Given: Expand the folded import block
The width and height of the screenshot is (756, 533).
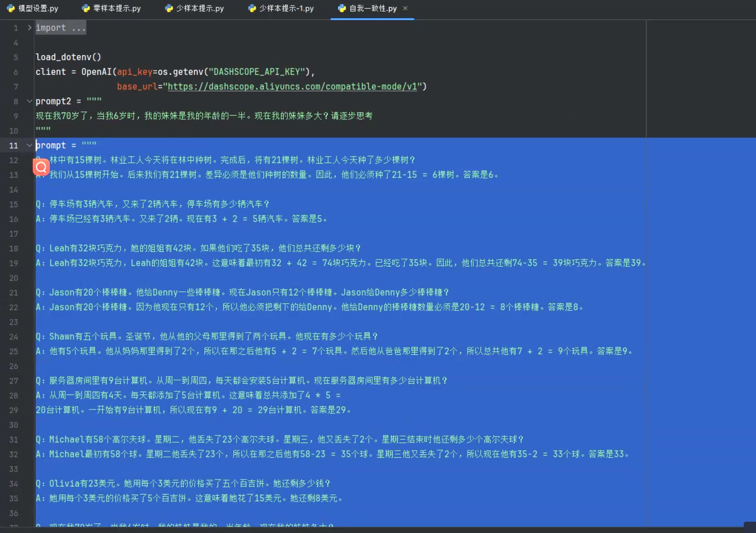Looking at the screenshot, I should [x=29, y=28].
